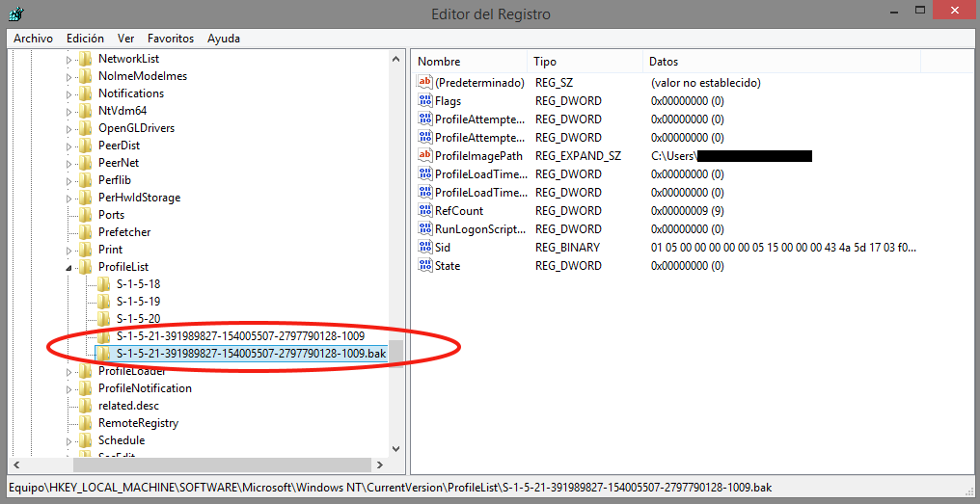Expand the NetworkList key
The height and width of the screenshot is (504, 980).
click(x=69, y=59)
